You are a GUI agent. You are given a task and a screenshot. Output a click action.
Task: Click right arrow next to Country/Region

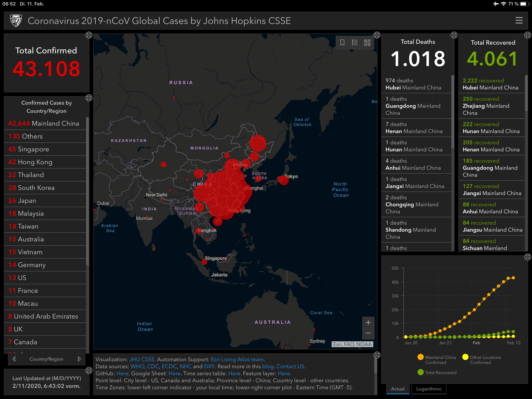(x=79, y=359)
